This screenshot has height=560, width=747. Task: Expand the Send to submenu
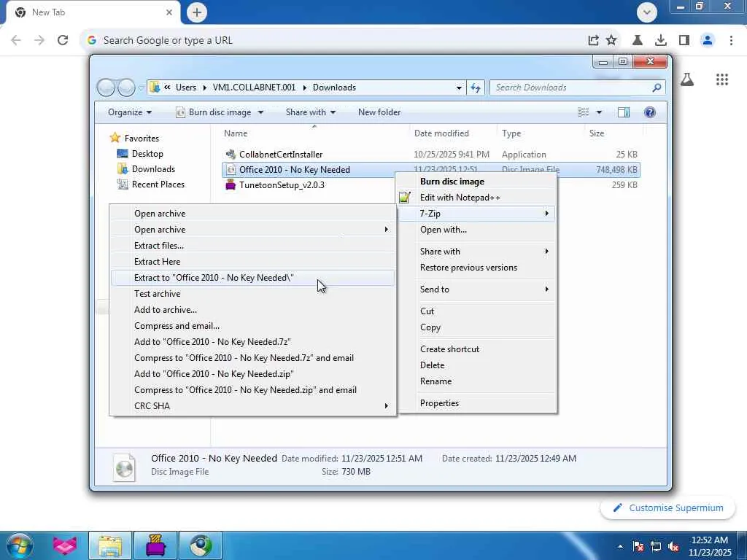pos(477,289)
